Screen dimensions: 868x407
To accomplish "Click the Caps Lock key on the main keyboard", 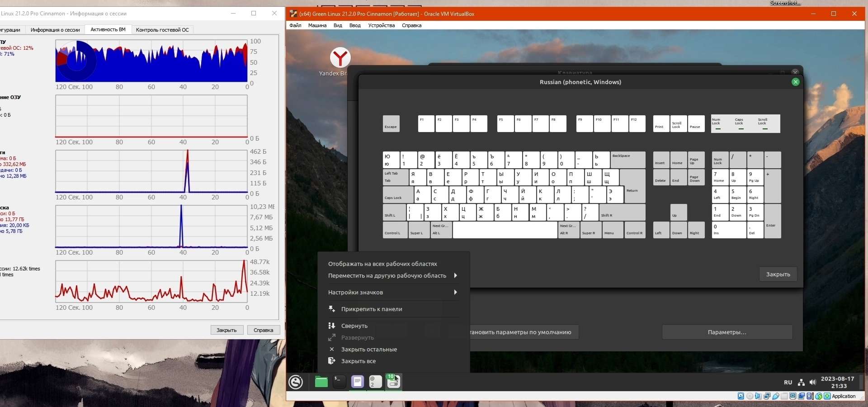I will point(398,194).
